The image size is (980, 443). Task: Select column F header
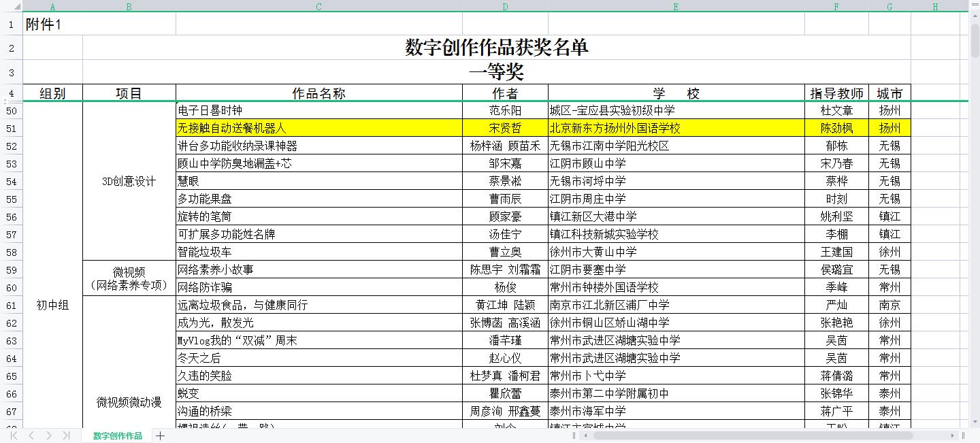836,6
